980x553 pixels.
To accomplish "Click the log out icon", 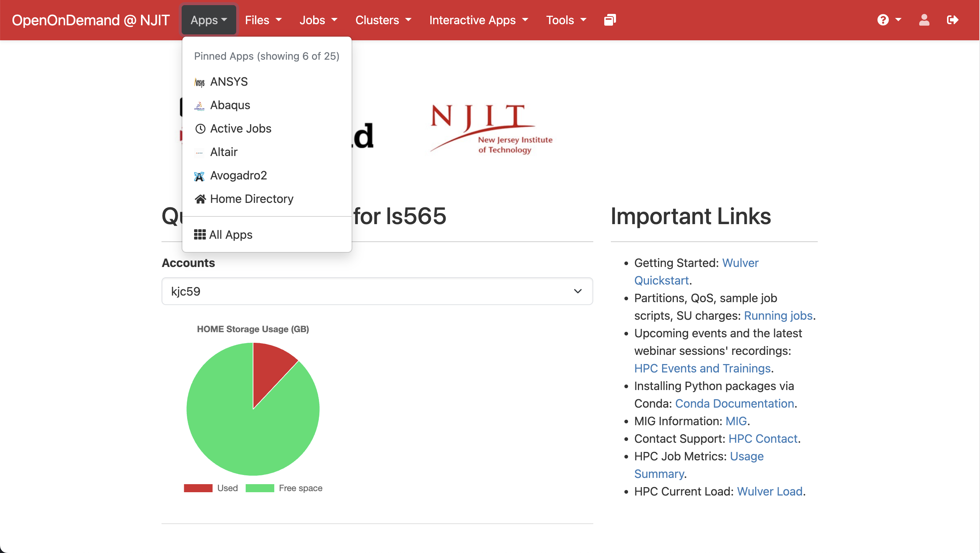I will pos(953,20).
